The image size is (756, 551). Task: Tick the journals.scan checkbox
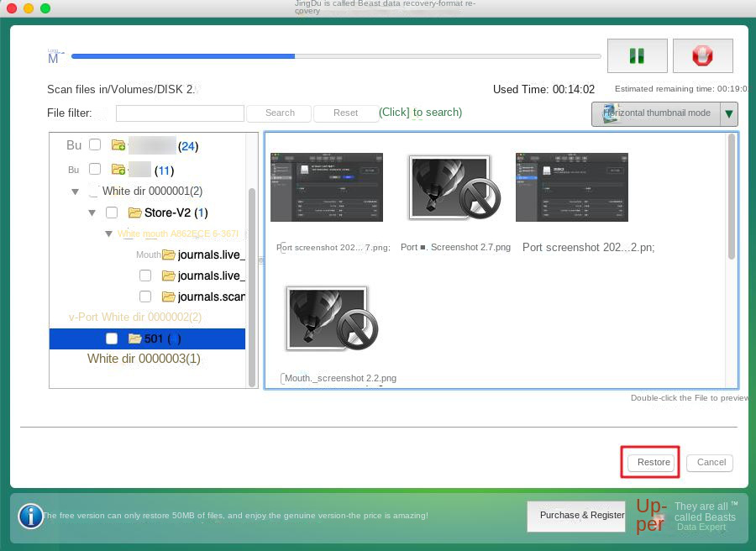(x=145, y=296)
